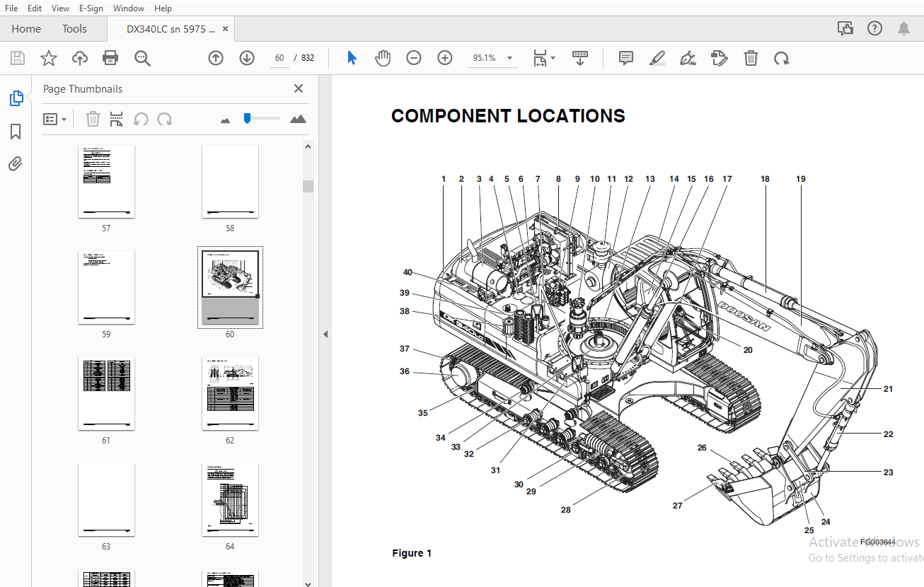Open thumbnails panel options dropdown
The height and width of the screenshot is (587, 924).
point(54,119)
